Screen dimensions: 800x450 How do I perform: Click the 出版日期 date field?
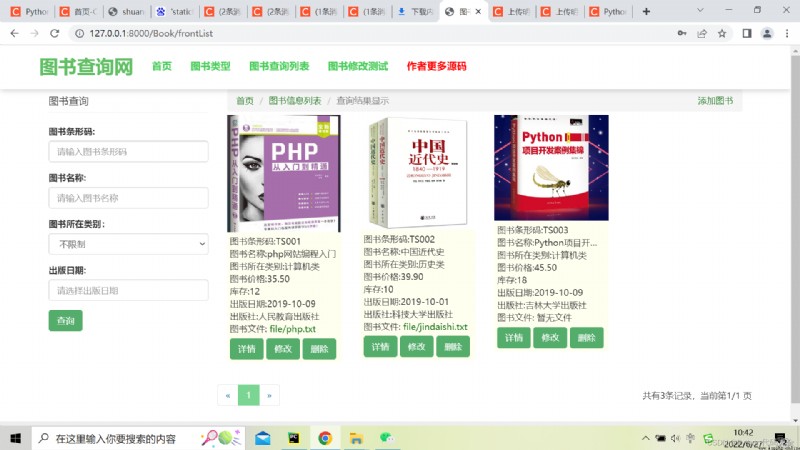coord(129,291)
